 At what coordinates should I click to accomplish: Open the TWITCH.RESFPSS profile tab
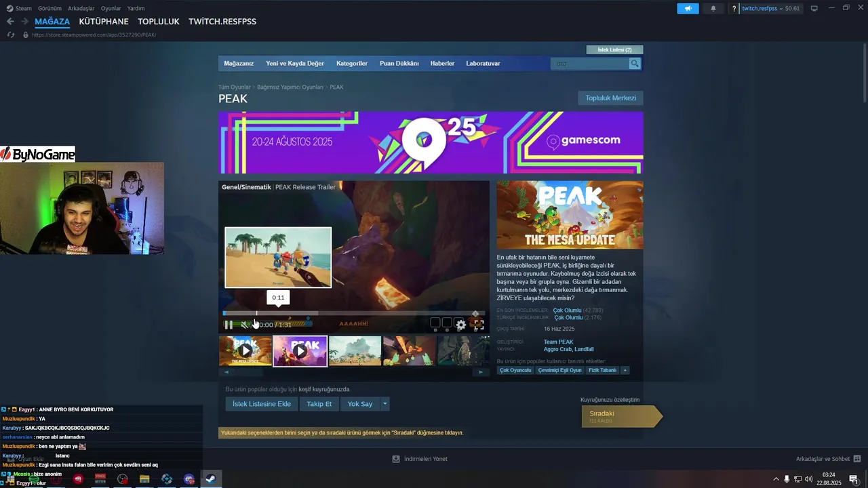[222, 21]
